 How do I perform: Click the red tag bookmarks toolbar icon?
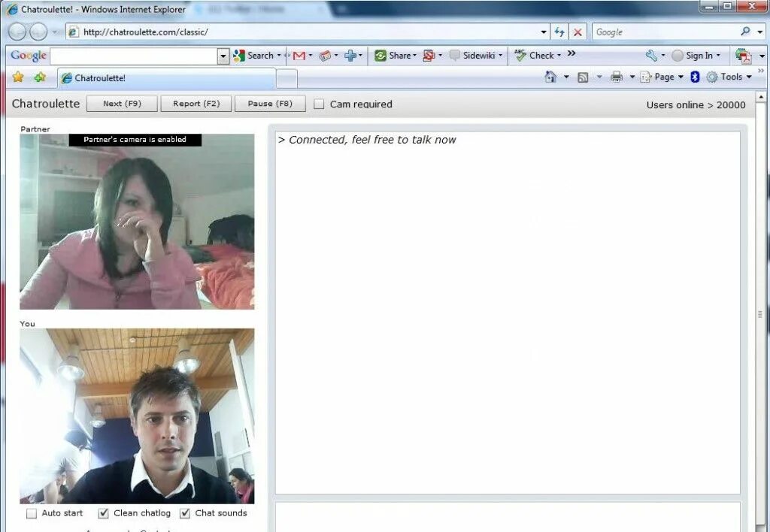pyautogui.click(x=325, y=56)
